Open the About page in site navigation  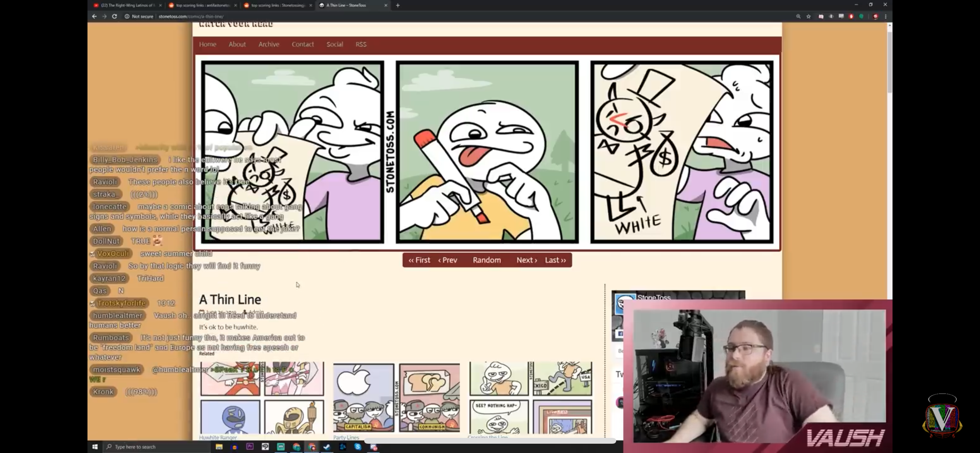tap(237, 44)
